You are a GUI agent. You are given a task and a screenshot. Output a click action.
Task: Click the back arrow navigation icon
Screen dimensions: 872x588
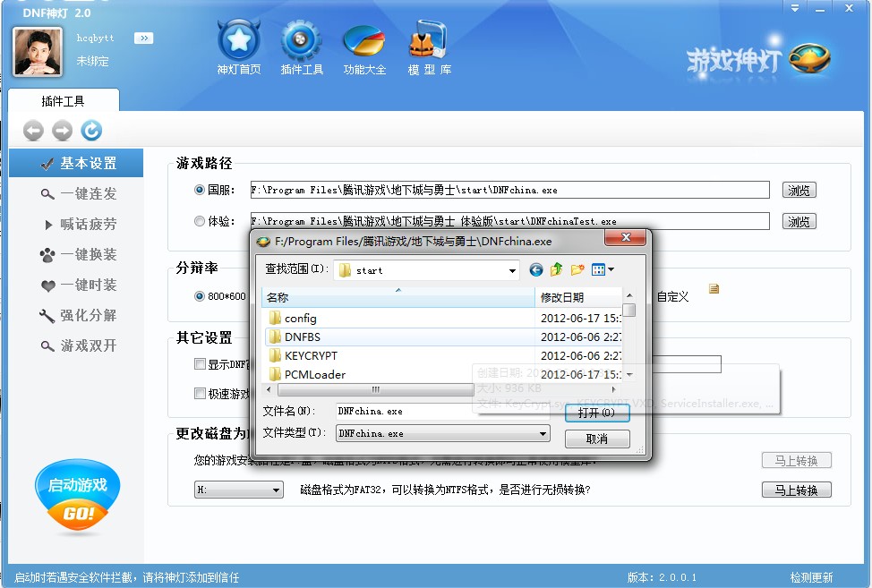pos(33,131)
